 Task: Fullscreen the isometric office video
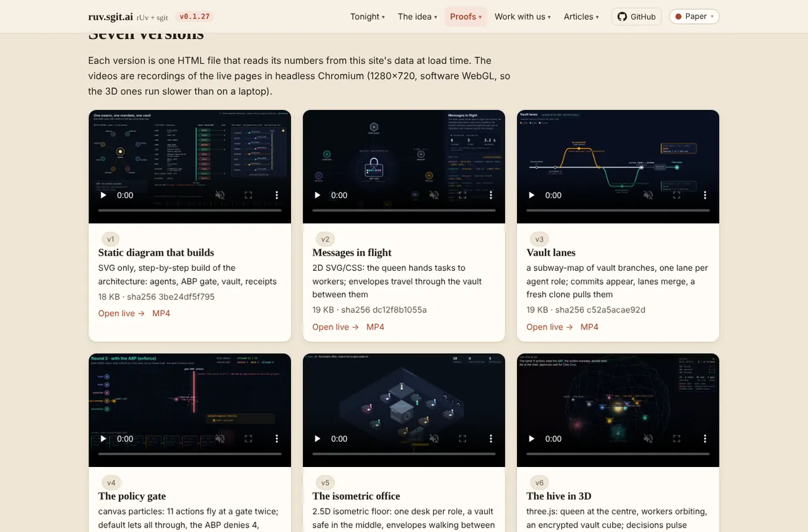pyautogui.click(x=462, y=439)
